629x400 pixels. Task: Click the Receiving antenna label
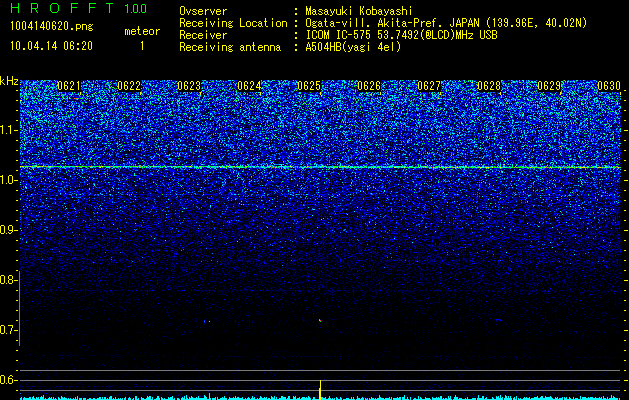(x=230, y=47)
